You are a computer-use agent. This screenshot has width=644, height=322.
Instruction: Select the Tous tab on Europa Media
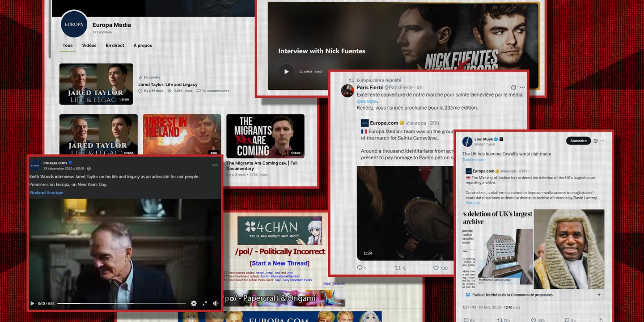[x=68, y=45]
